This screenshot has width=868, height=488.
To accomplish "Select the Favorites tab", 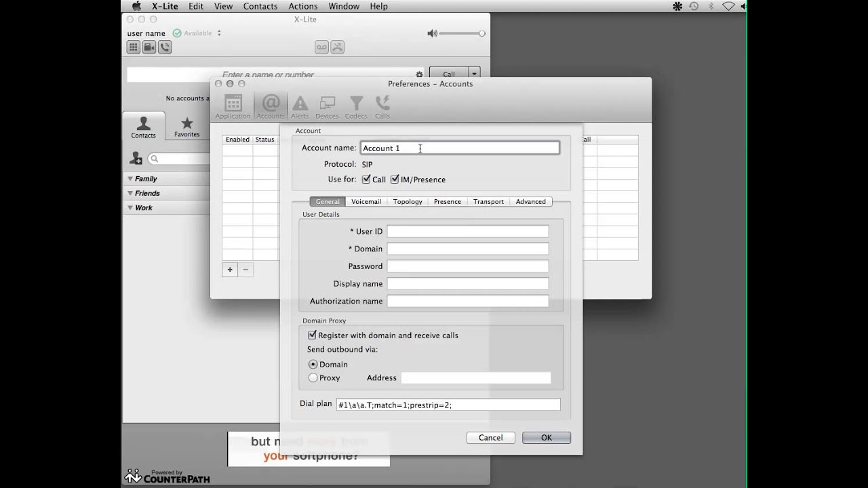I will [x=186, y=126].
